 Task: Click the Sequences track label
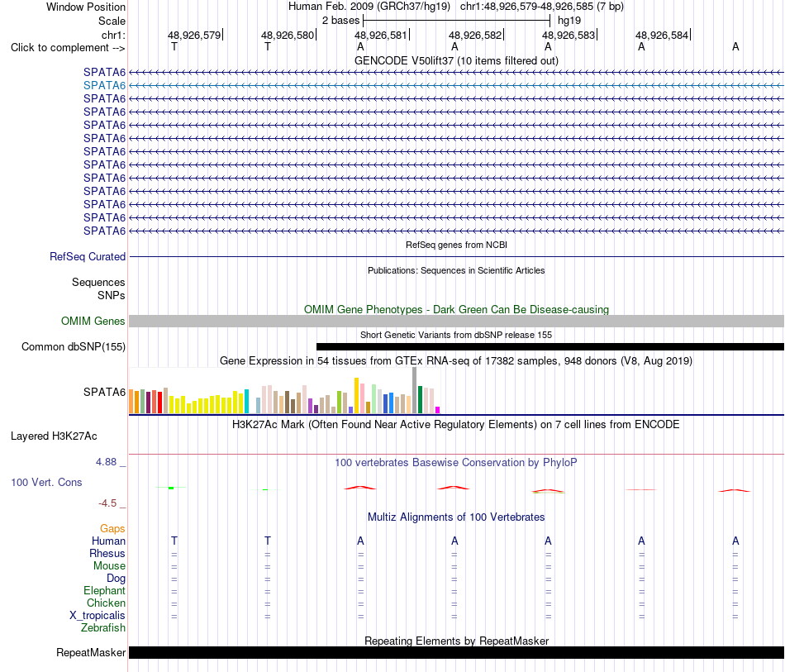[98, 282]
